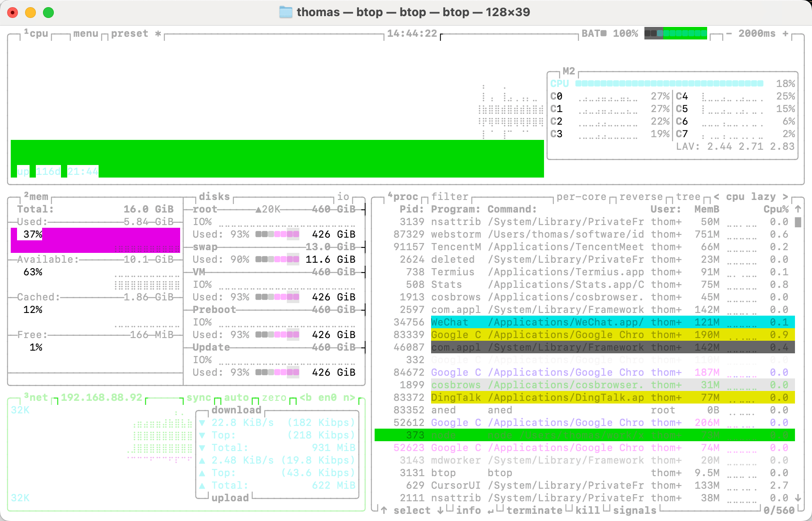Select next sort column arrow
812x521 pixels.
785,197
